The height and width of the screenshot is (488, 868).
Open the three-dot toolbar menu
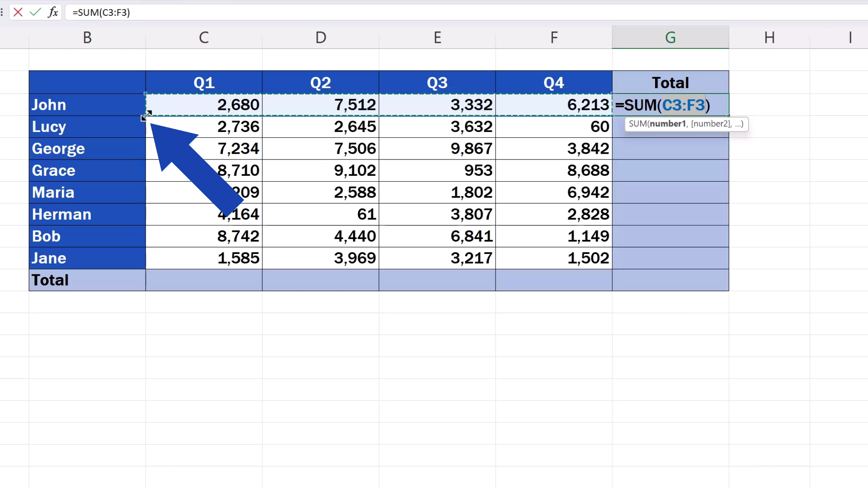(x=2, y=12)
